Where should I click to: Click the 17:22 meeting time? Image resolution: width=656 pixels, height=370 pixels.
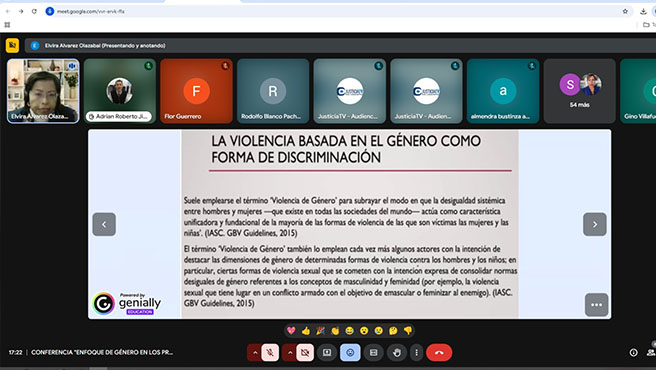[15, 352]
